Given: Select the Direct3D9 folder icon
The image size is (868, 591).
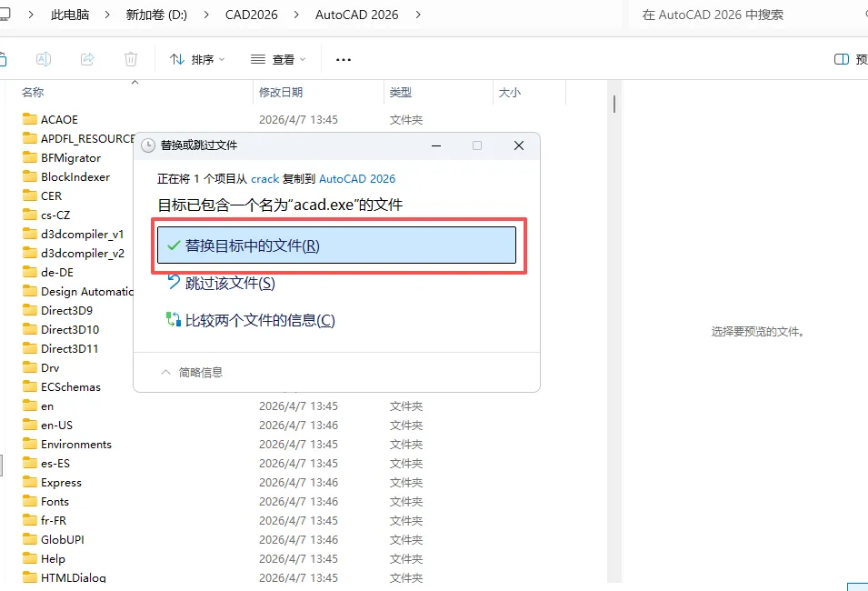Looking at the screenshot, I should pyautogui.click(x=30, y=310).
